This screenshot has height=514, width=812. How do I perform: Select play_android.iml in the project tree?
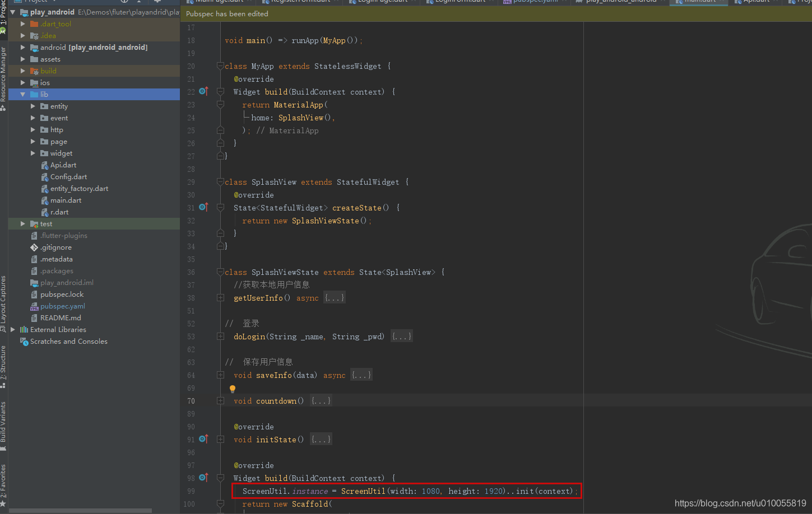pyautogui.click(x=67, y=283)
